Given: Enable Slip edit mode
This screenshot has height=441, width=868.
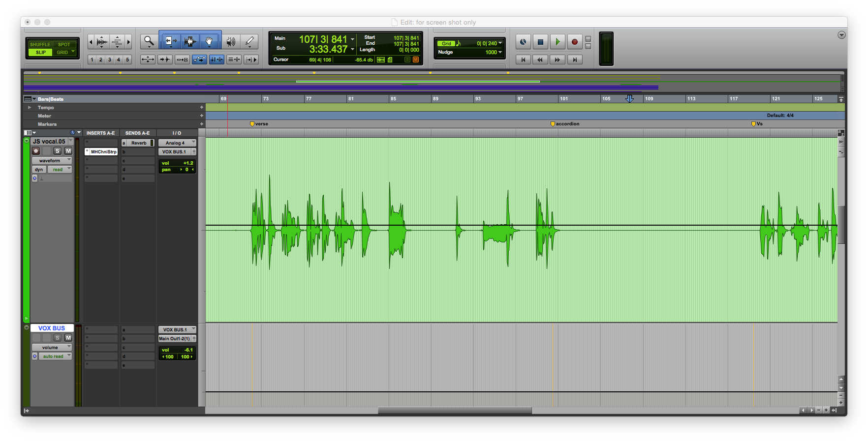Looking at the screenshot, I should pos(40,52).
